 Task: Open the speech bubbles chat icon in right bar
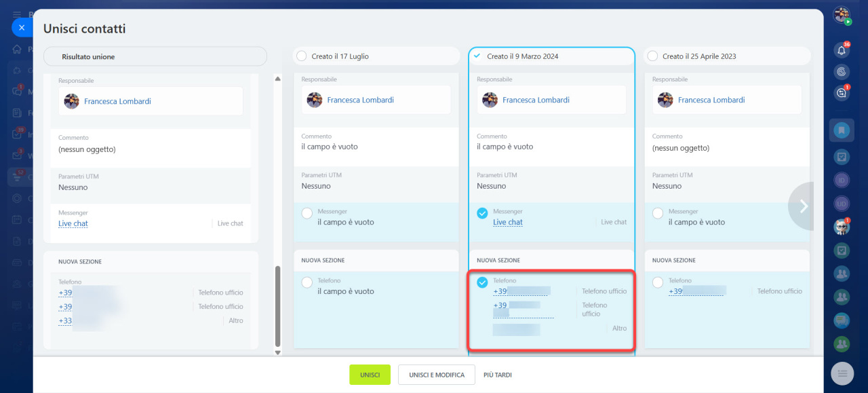842,320
